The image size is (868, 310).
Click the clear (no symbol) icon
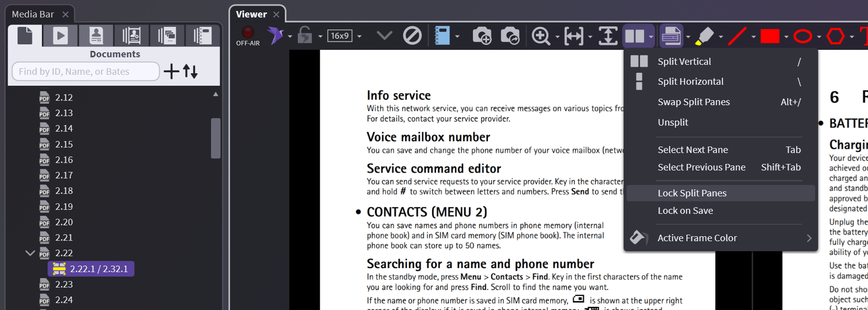tap(412, 36)
